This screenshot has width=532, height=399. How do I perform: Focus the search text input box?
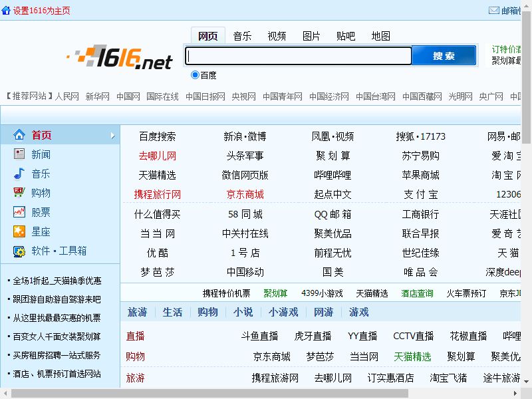pyautogui.click(x=298, y=55)
